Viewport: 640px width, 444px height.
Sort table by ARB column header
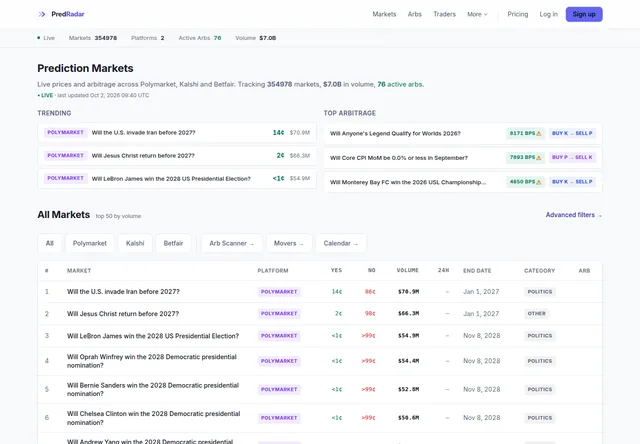584,271
